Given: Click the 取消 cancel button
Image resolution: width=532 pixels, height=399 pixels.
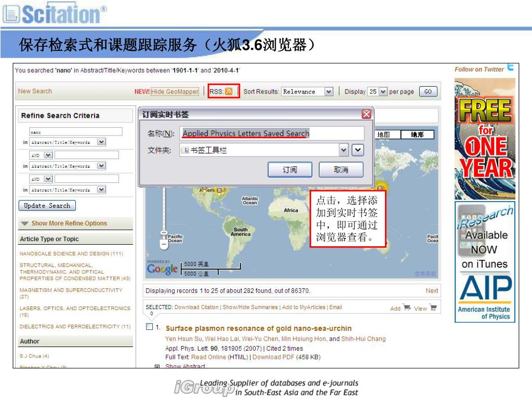Looking at the screenshot, I should [x=341, y=170].
